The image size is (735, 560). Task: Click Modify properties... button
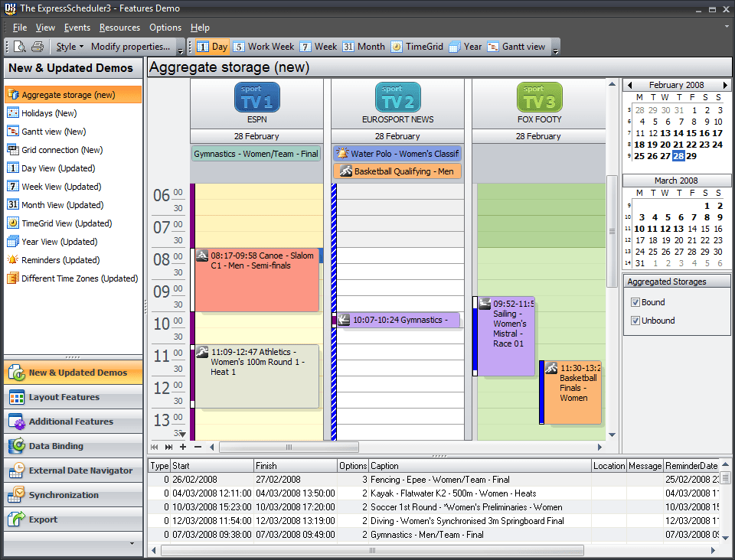[130, 47]
